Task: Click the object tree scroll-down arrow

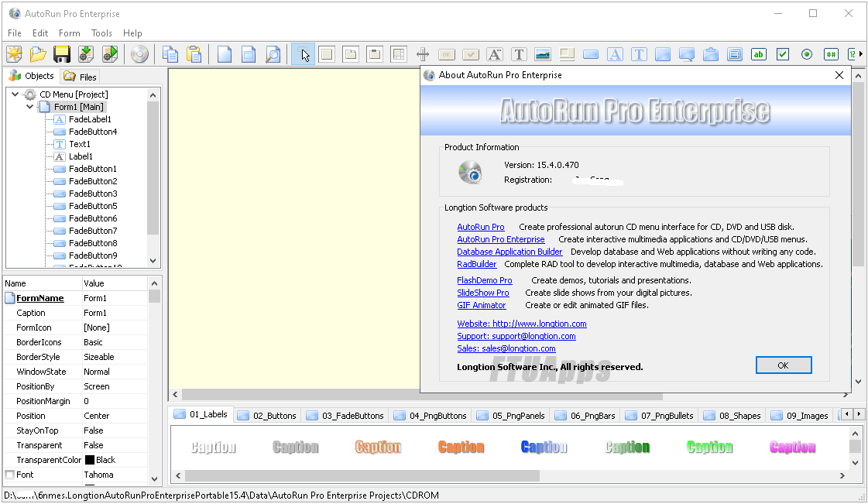Action: pyautogui.click(x=153, y=261)
